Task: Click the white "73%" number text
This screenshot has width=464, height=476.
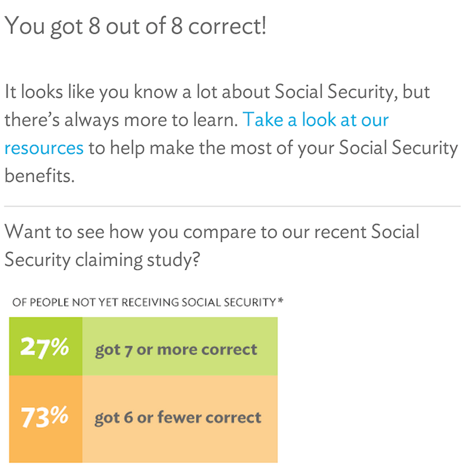Action: point(44,417)
